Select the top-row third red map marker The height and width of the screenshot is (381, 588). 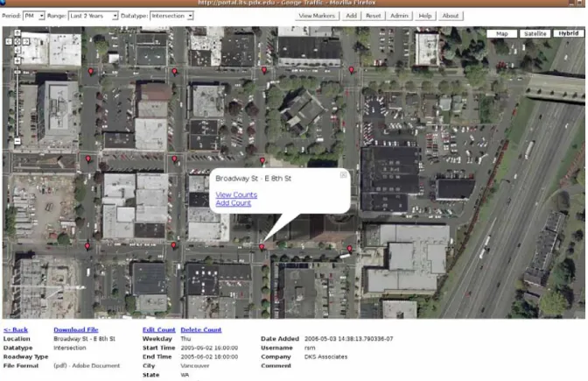[264, 70]
